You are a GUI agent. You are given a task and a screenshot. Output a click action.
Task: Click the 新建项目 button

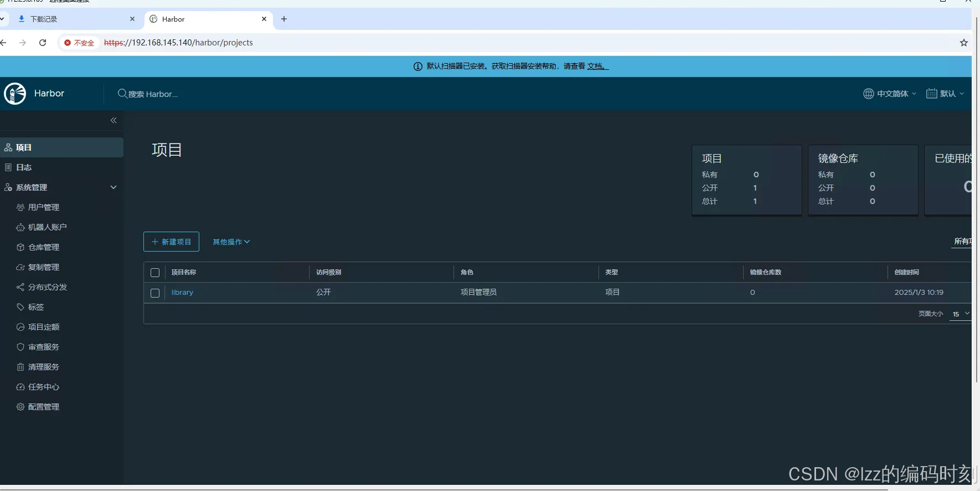(x=171, y=242)
